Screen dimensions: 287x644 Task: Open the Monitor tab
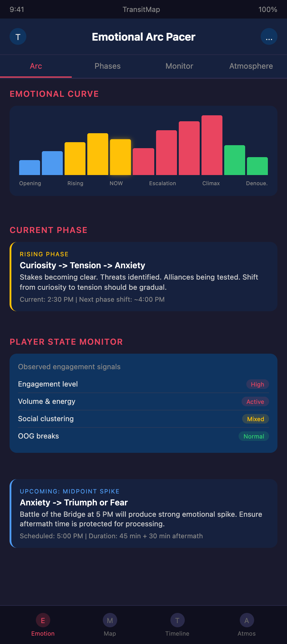179,66
